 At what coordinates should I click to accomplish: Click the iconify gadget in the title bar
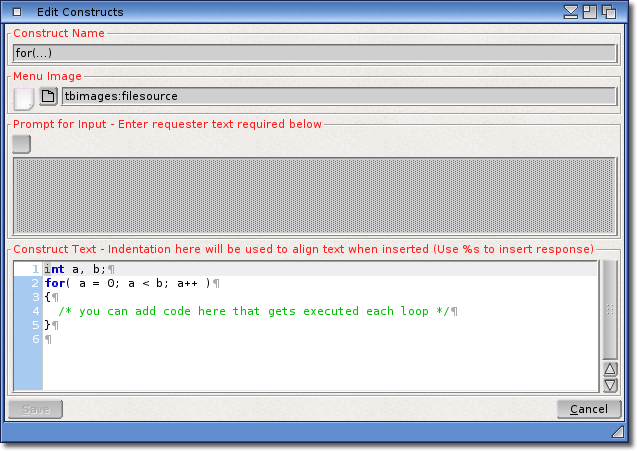[x=571, y=12]
